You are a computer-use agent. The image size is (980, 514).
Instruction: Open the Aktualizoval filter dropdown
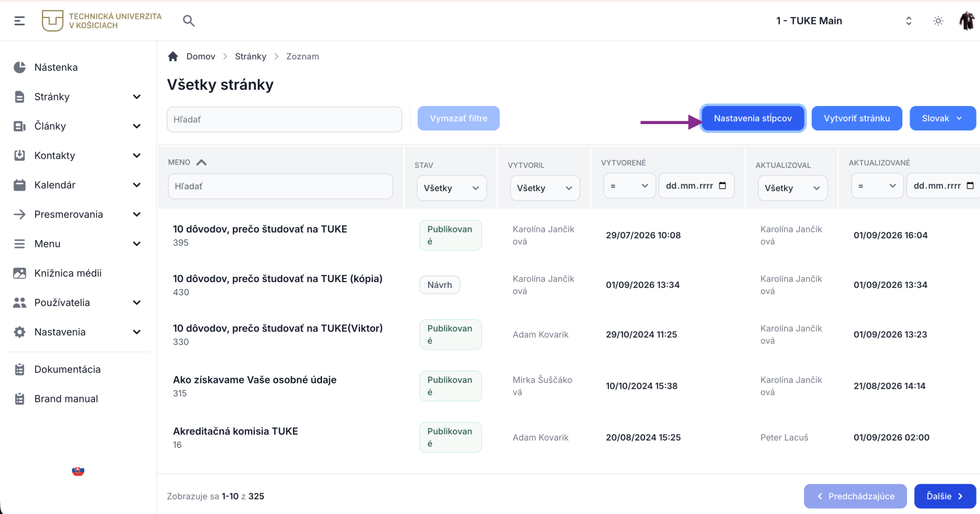click(x=792, y=188)
